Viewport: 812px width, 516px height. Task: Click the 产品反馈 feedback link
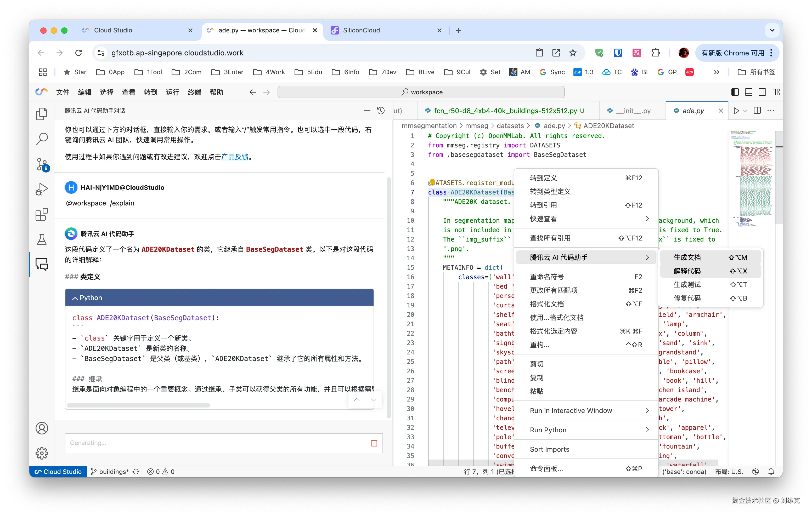(x=235, y=157)
